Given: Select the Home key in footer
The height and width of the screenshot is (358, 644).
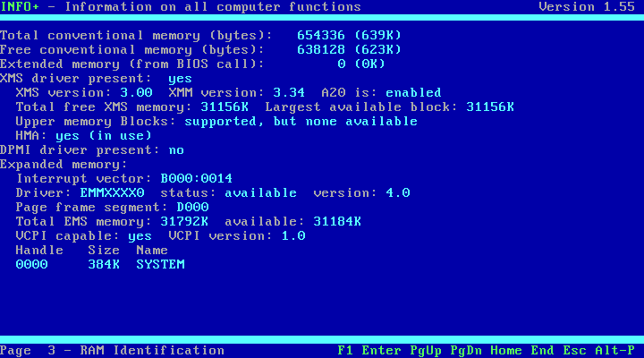Looking at the screenshot, I should click(x=506, y=350).
